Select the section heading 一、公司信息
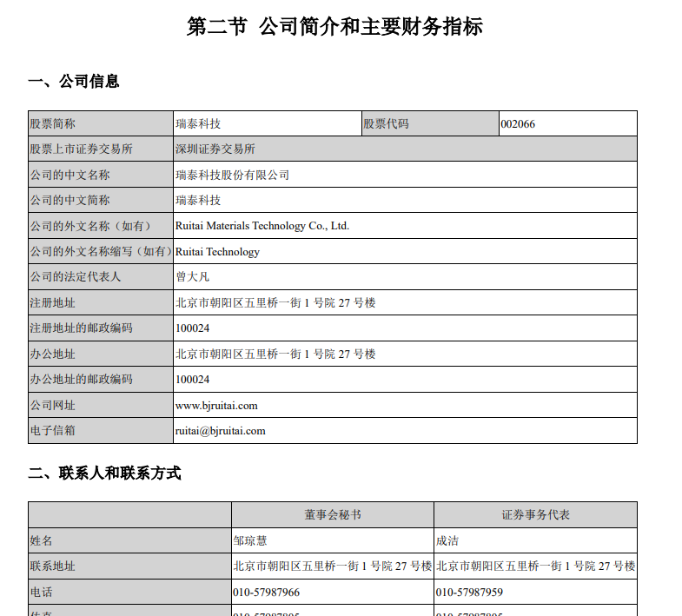Image resolution: width=682 pixels, height=616 pixels. point(74,82)
